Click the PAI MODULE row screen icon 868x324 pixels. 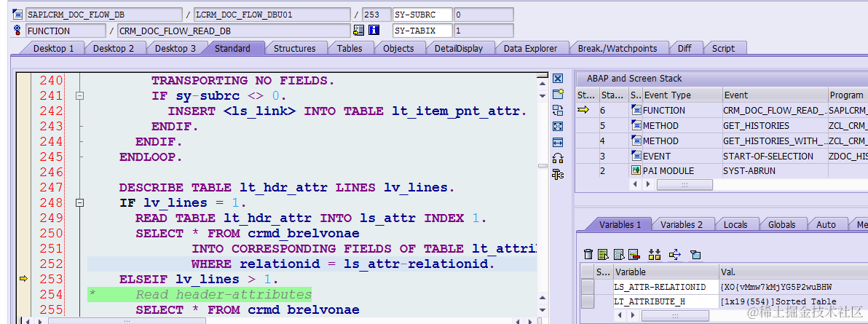[x=636, y=170]
